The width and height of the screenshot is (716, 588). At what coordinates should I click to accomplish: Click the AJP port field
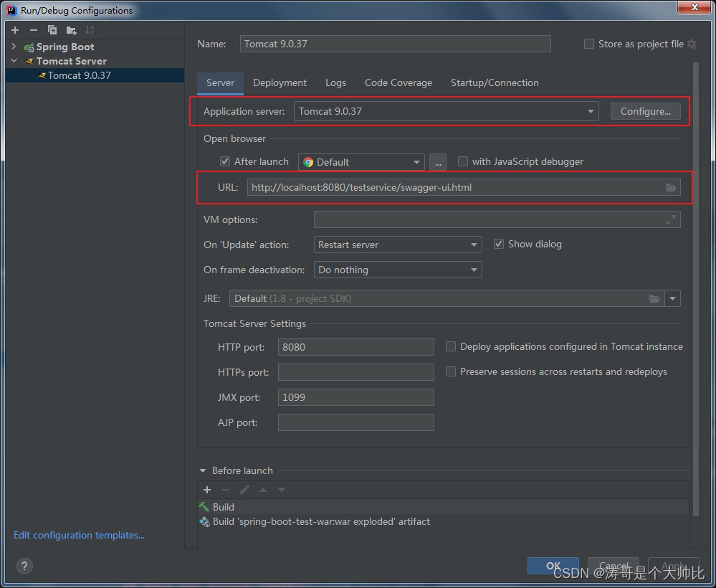(x=355, y=422)
